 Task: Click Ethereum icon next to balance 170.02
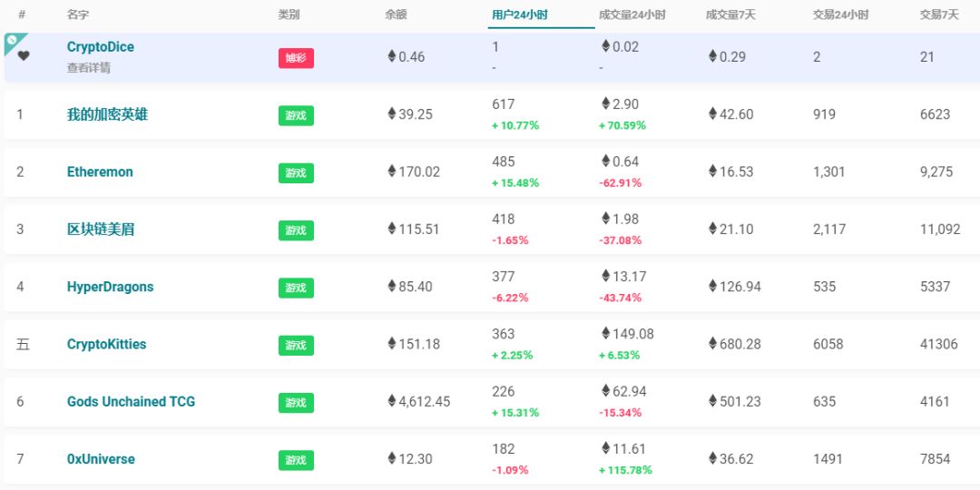click(392, 171)
